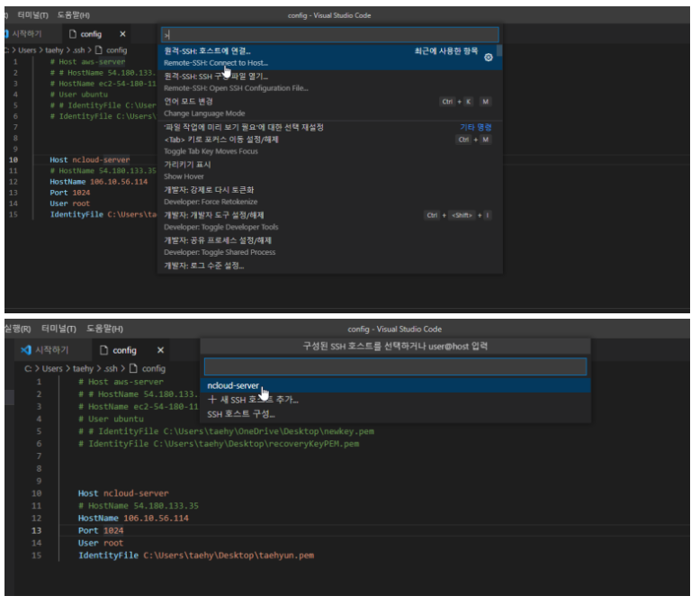Click newkey.pem comment line in bottom editor
The image size is (700, 605).
tap(227, 431)
